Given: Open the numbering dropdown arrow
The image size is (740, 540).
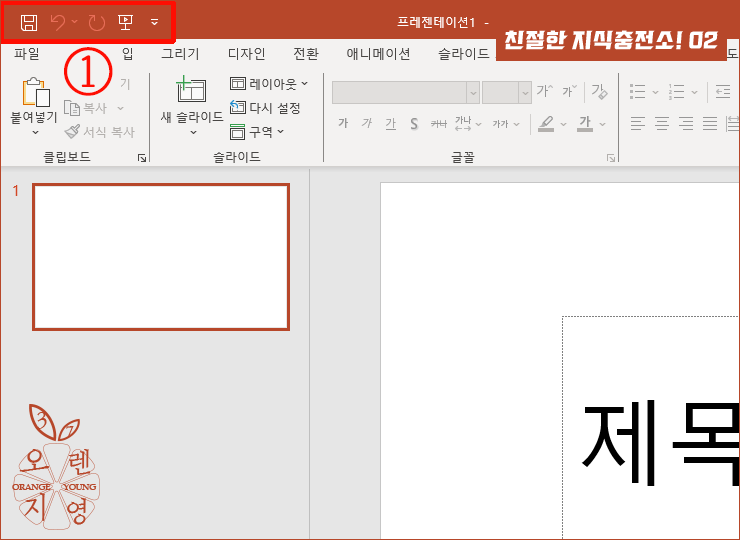Looking at the screenshot, I should [694, 92].
